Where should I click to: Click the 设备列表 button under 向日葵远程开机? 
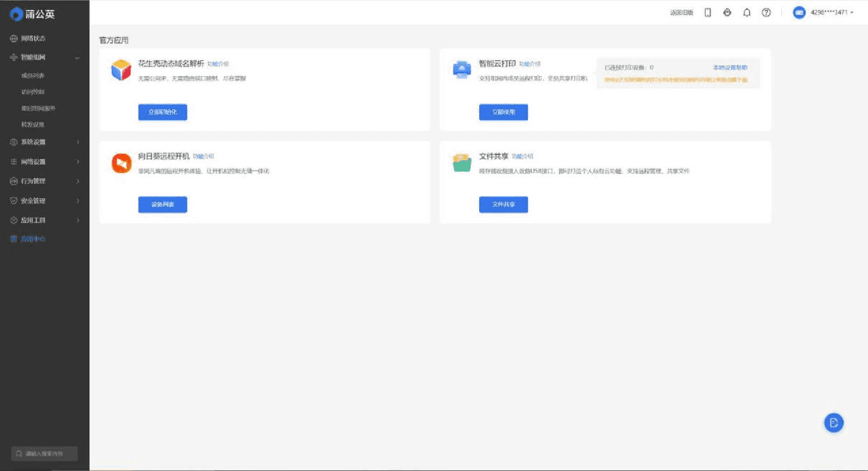tap(162, 205)
